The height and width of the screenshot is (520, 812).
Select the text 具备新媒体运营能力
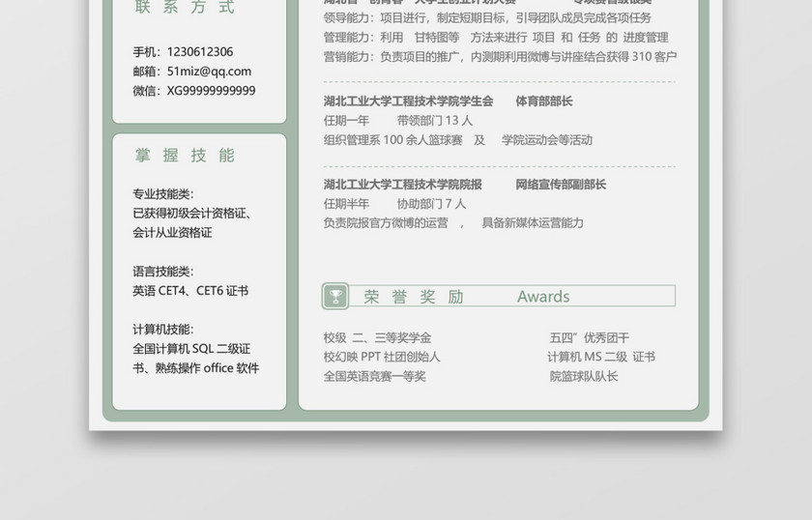coord(533,223)
